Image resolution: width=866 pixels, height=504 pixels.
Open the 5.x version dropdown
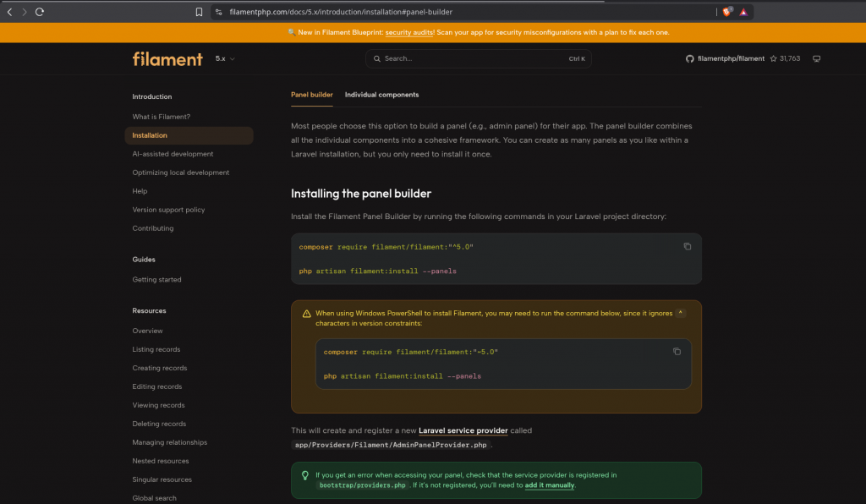click(225, 58)
